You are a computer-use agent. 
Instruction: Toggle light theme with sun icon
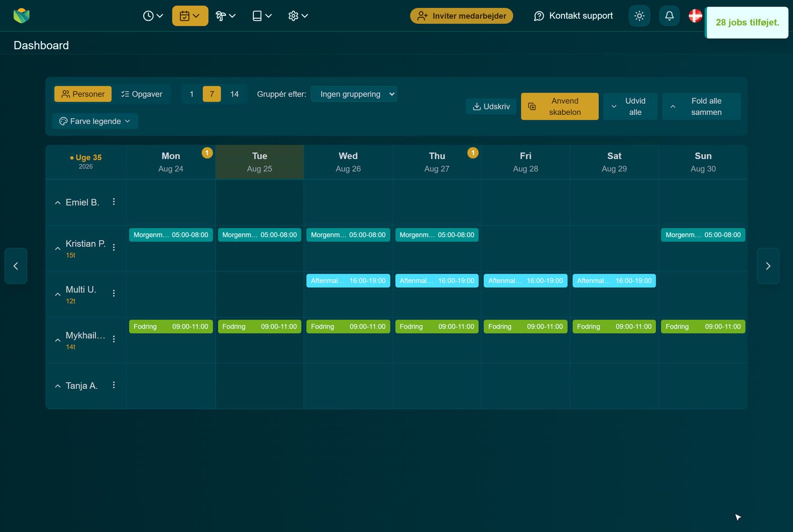pyautogui.click(x=639, y=16)
